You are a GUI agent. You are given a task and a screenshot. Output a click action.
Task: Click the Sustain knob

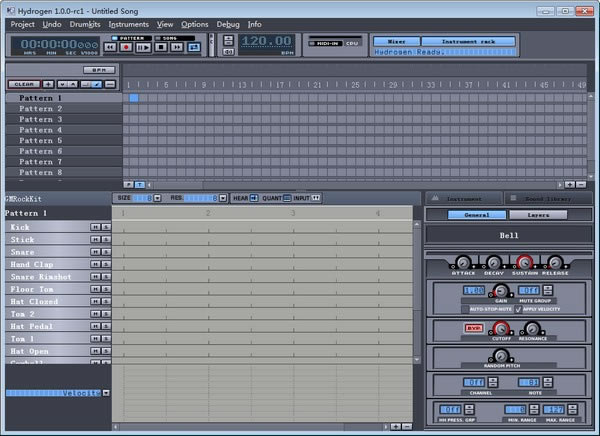pyautogui.click(x=524, y=262)
